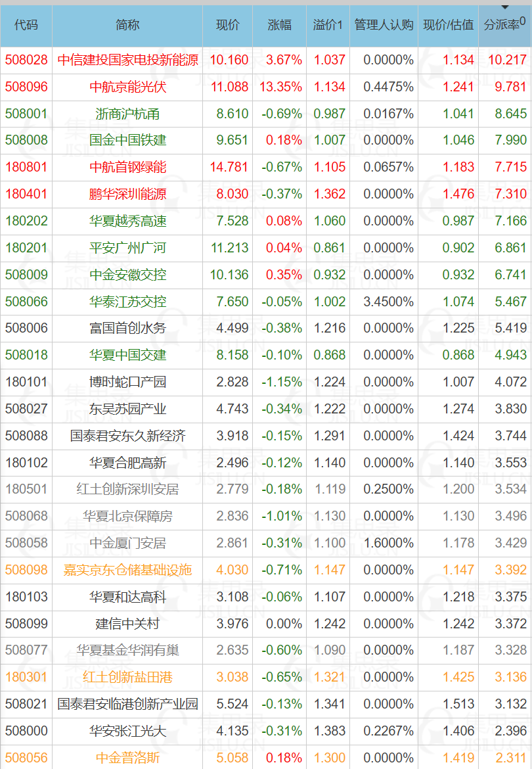
Task: Open fund code 180401
Action: (x=26, y=194)
